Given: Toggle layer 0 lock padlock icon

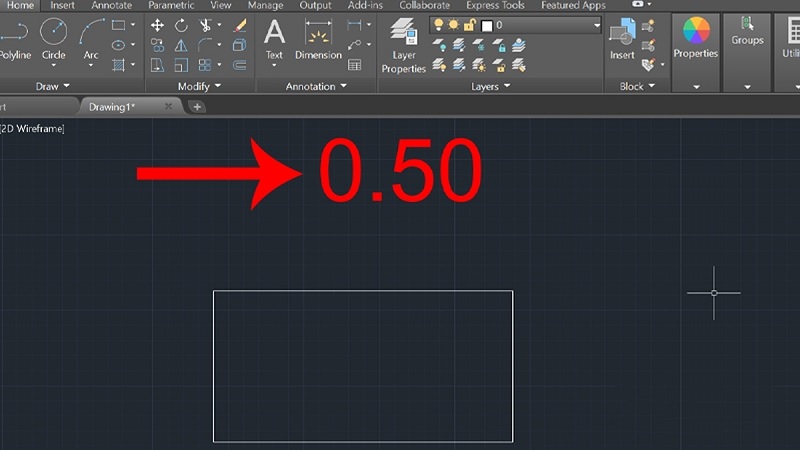Looking at the screenshot, I should (469, 25).
